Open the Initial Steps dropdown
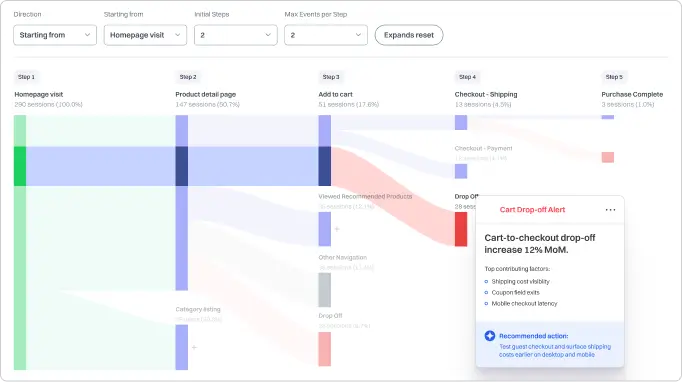Image resolution: width=682 pixels, height=382 pixels. pos(236,35)
